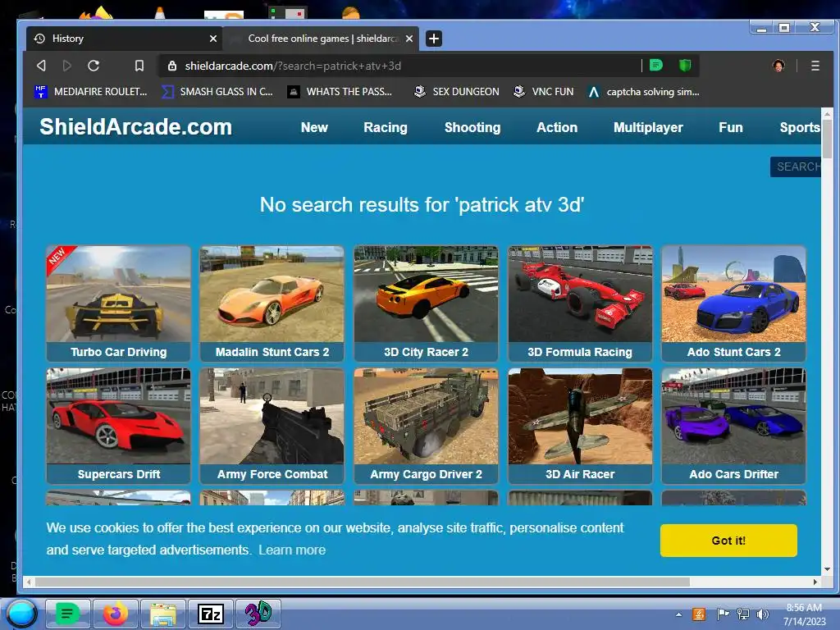Image resolution: width=840 pixels, height=630 pixels.
Task: Open the Shooting games category
Action: point(472,127)
